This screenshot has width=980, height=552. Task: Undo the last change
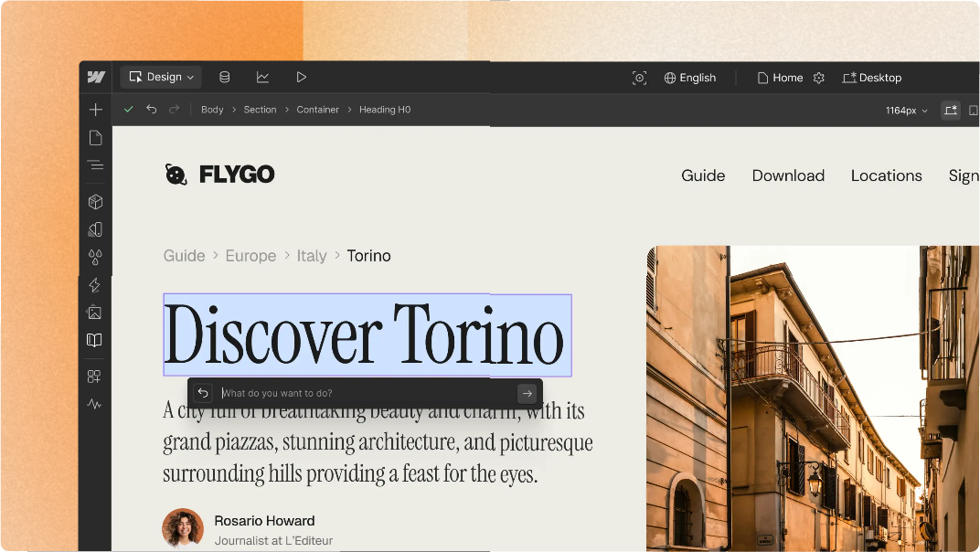point(152,109)
